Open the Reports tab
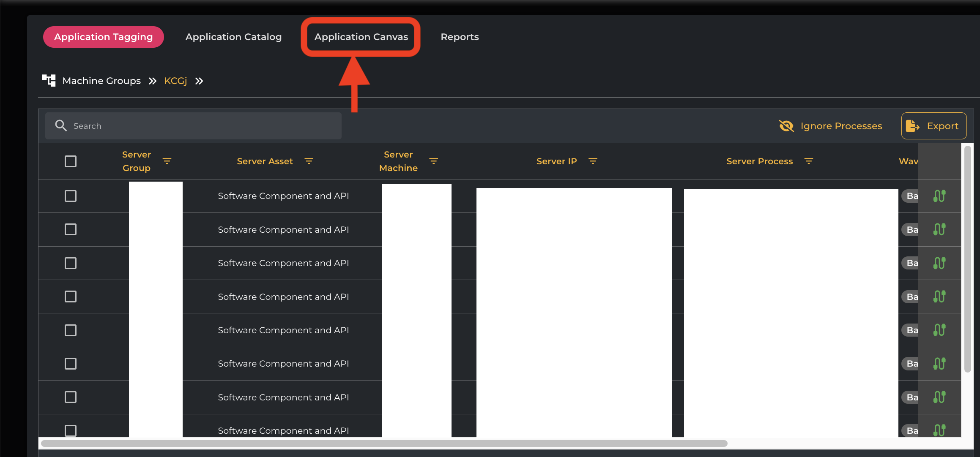 [x=460, y=37]
